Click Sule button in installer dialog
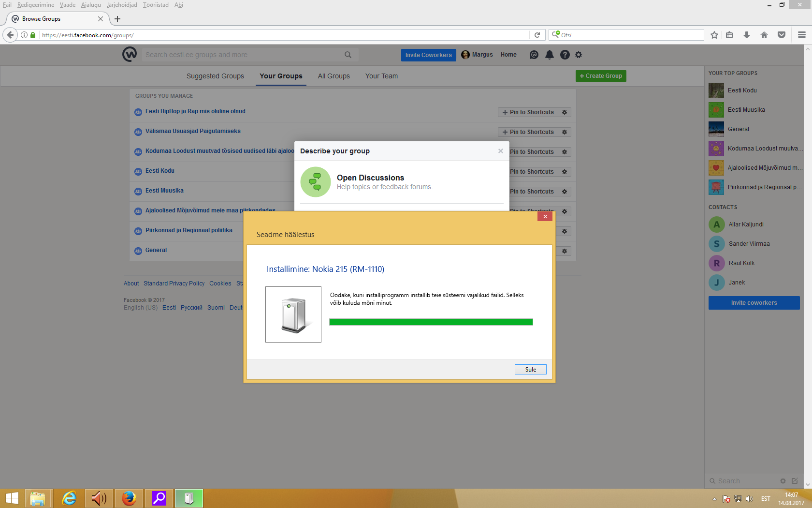This screenshot has width=812, height=508. point(531,370)
